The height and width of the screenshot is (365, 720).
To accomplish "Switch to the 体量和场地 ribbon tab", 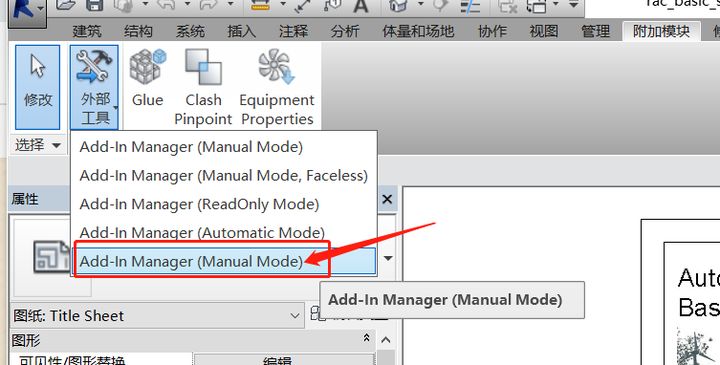I will pos(418,31).
